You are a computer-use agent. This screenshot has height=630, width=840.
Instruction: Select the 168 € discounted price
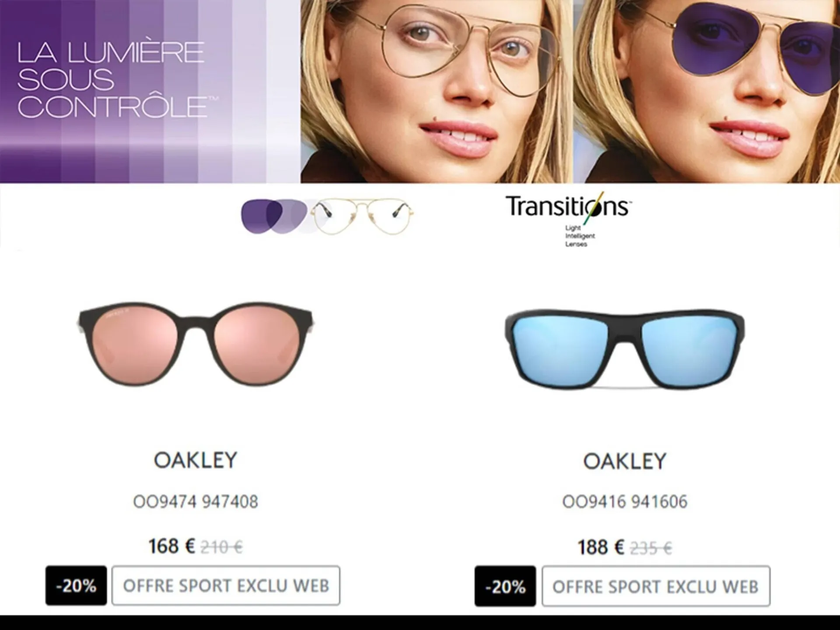171,546
